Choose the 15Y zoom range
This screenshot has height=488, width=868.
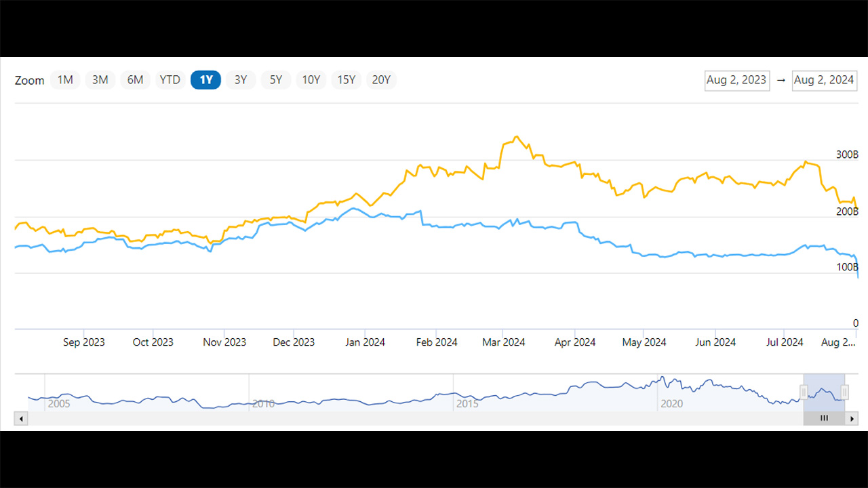[x=347, y=80]
